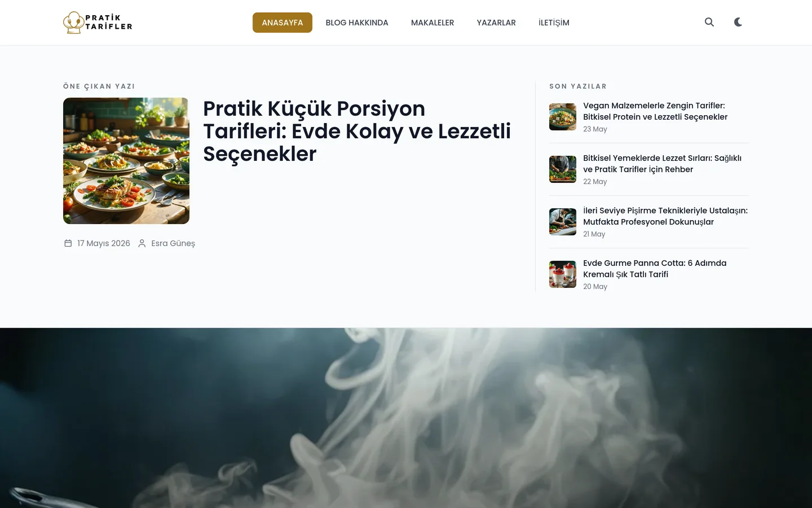812x508 pixels.
Task: Open author Esra Güneş's profile link
Action: pyautogui.click(x=173, y=243)
